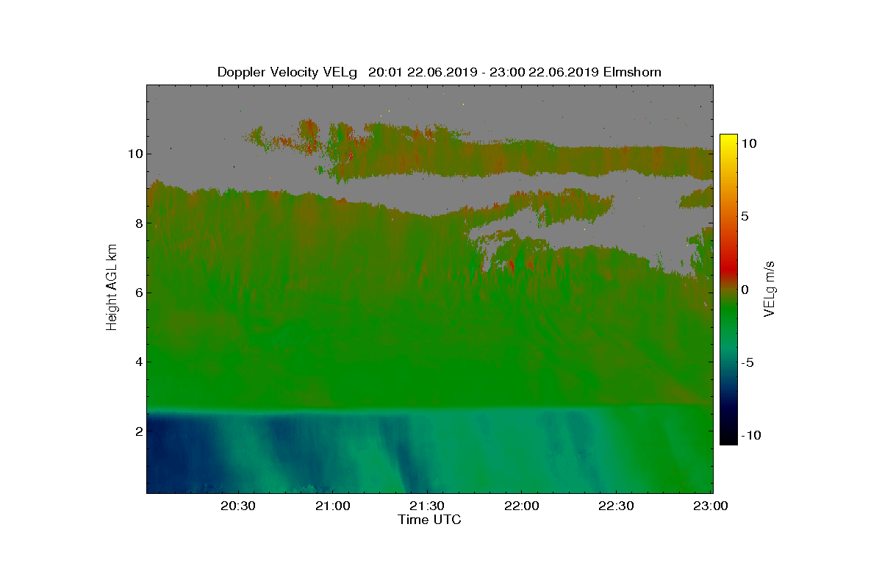Click the plot title 'Doppler Velocity VELg' text
The image size is (882, 588).
(287, 72)
